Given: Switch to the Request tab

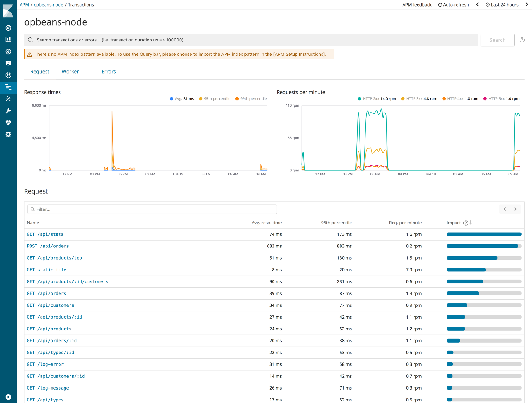Looking at the screenshot, I should 40,72.
